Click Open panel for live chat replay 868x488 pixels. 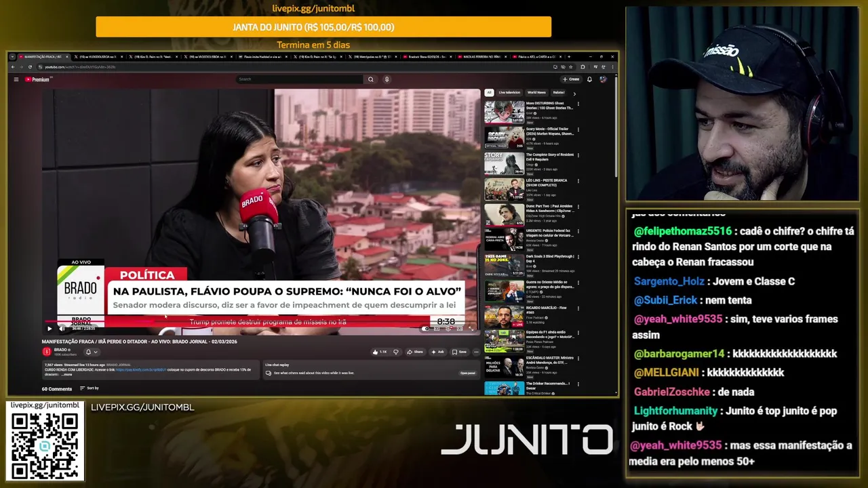click(x=468, y=373)
